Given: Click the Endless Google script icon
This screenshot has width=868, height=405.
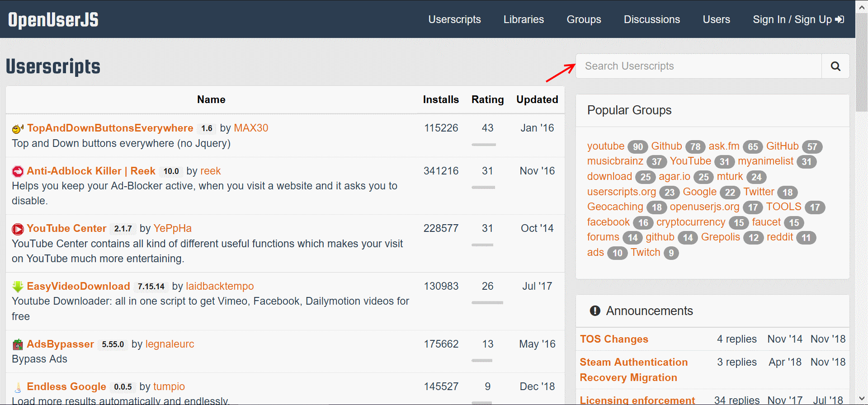Looking at the screenshot, I should (18, 387).
